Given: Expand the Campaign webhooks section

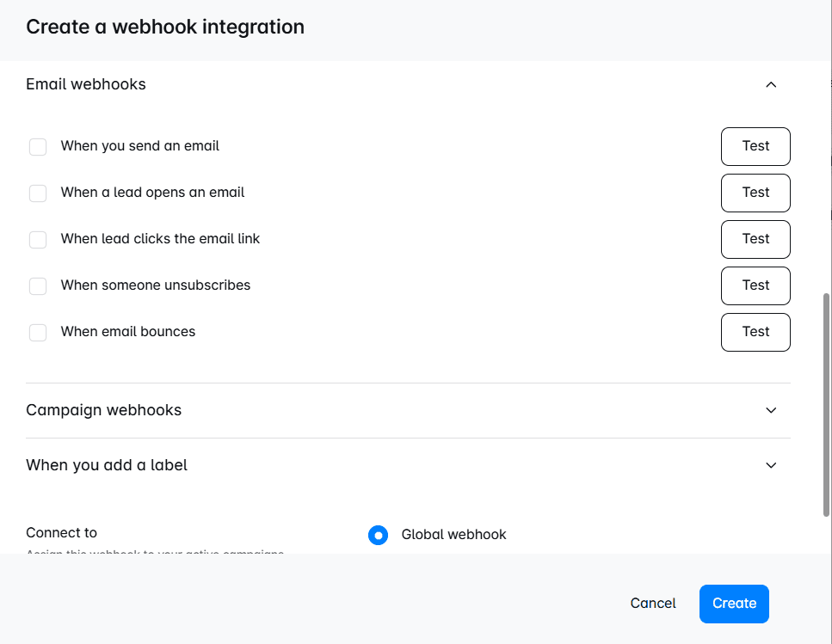Looking at the screenshot, I should coord(771,410).
